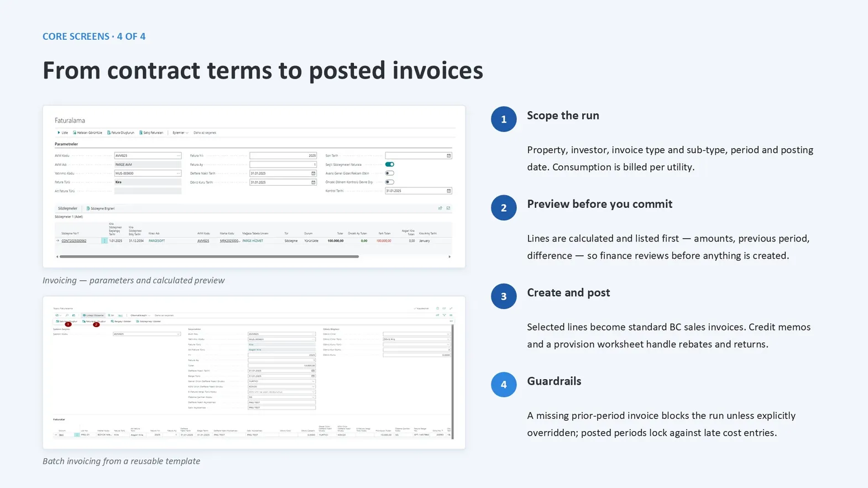This screenshot has width=868, height=488.
Task: Select the Sözleşmeler tab
Action: (67, 208)
